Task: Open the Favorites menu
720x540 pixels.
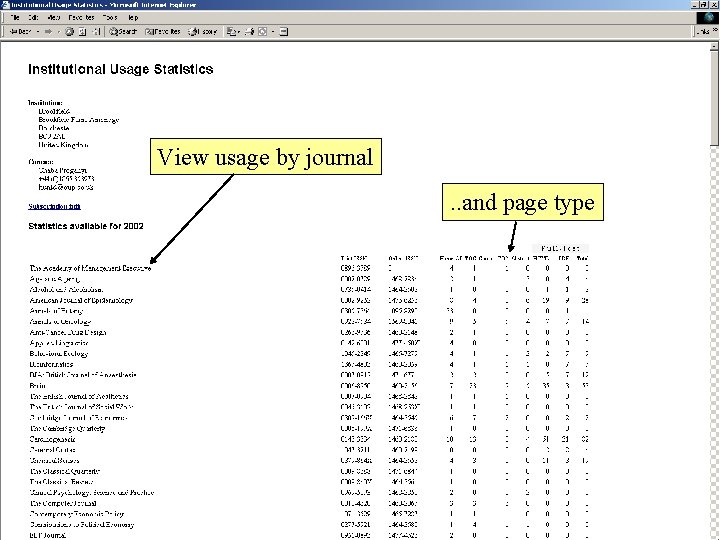Action: (81, 17)
